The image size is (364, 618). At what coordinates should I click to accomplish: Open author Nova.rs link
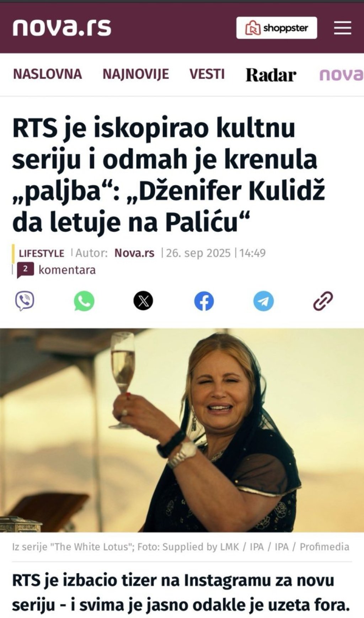click(134, 253)
